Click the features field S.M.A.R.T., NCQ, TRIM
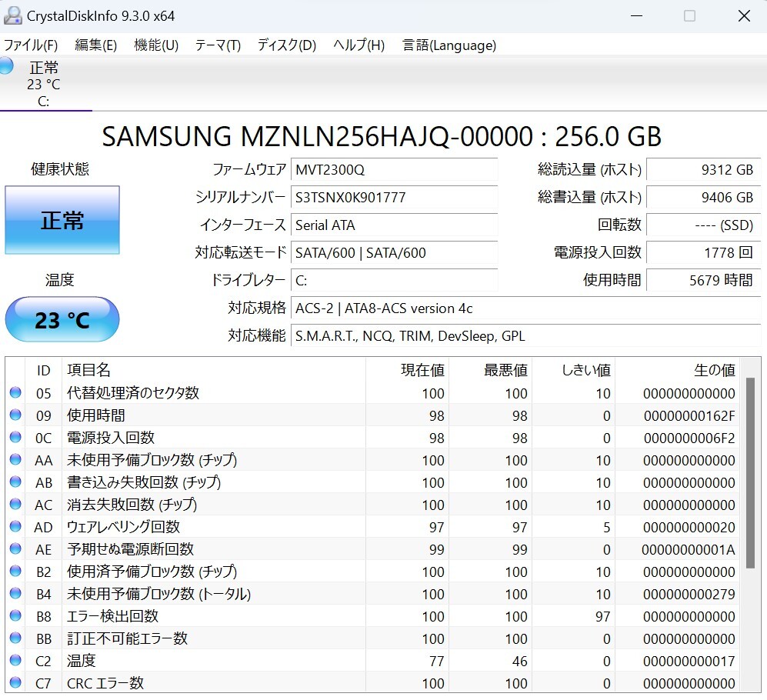The image size is (767, 700). (526, 336)
